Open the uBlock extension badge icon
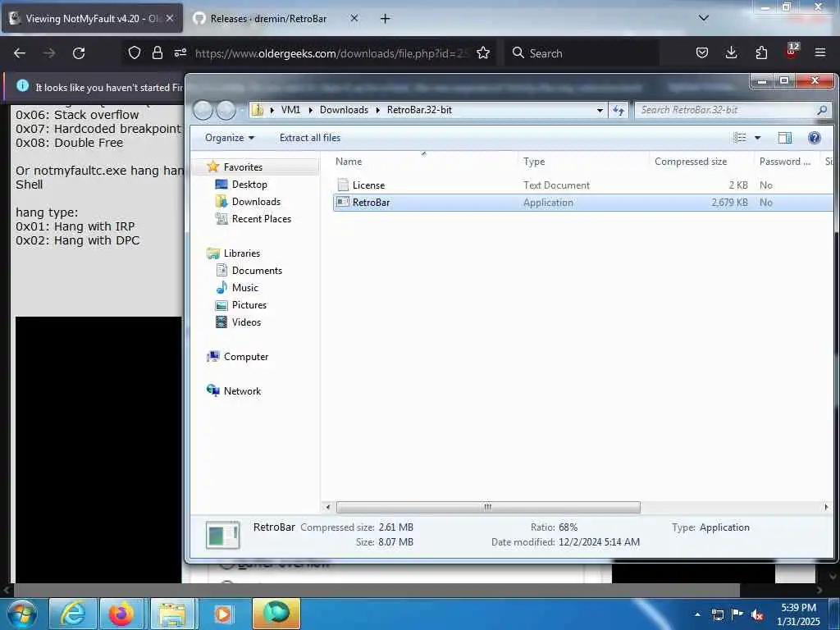 pos(792,51)
